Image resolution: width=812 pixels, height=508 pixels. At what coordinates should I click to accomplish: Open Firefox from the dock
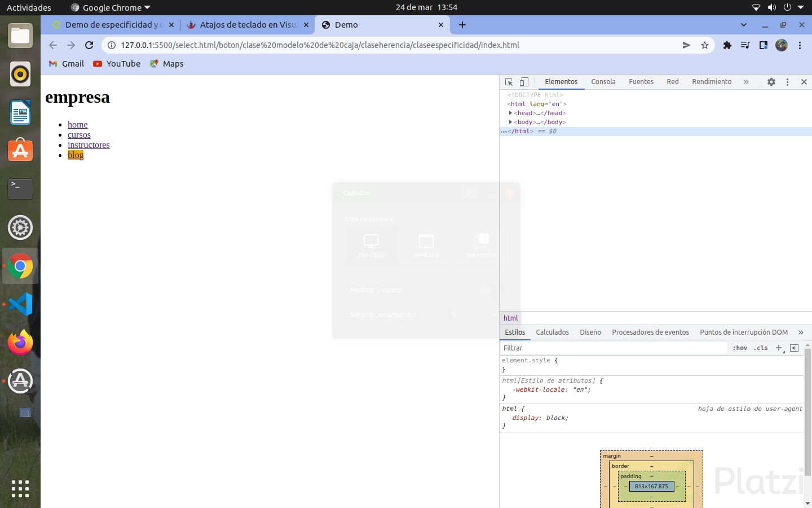[20, 343]
